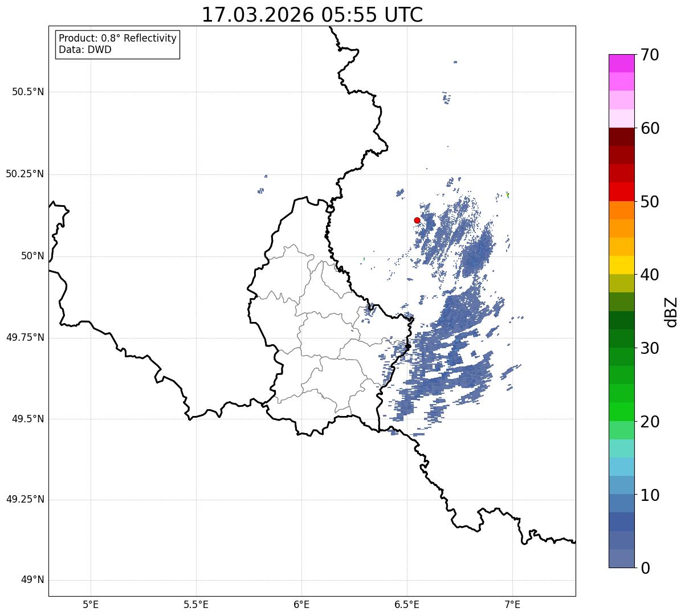Click the 'dBZ' colorbar axis label
This screenshot has height=616, width=685.
[x=671, y=311]
